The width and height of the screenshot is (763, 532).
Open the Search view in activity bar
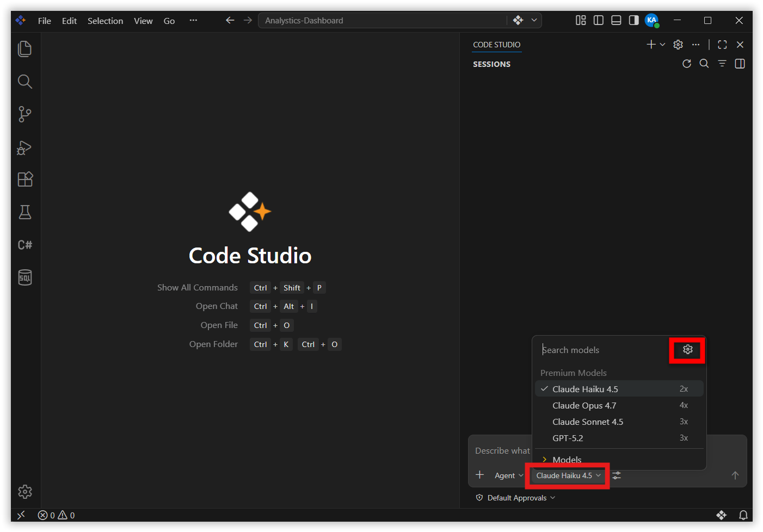coord(25,82)
